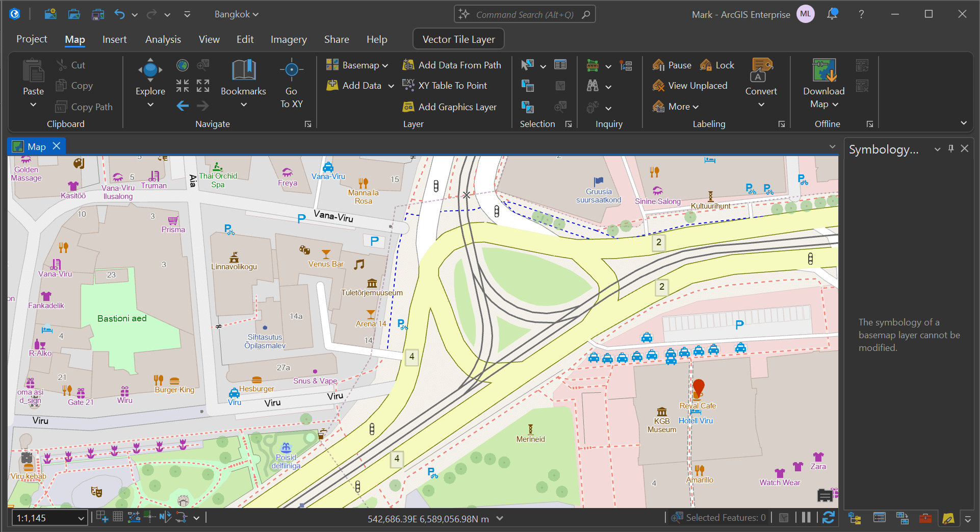Toggle View Unplaced labels
The height and width of the screenshot is (532, 980).
690,86
